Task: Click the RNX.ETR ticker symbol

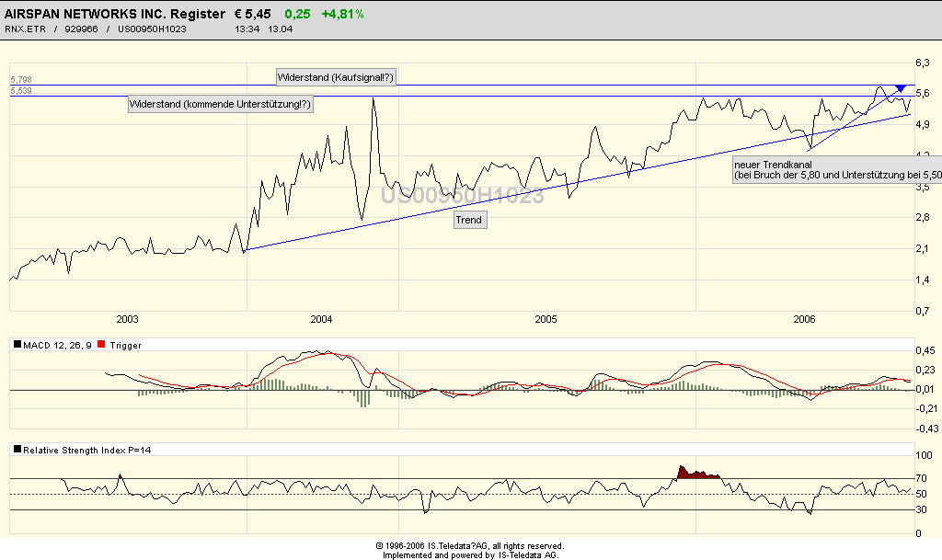Action: 25,29
